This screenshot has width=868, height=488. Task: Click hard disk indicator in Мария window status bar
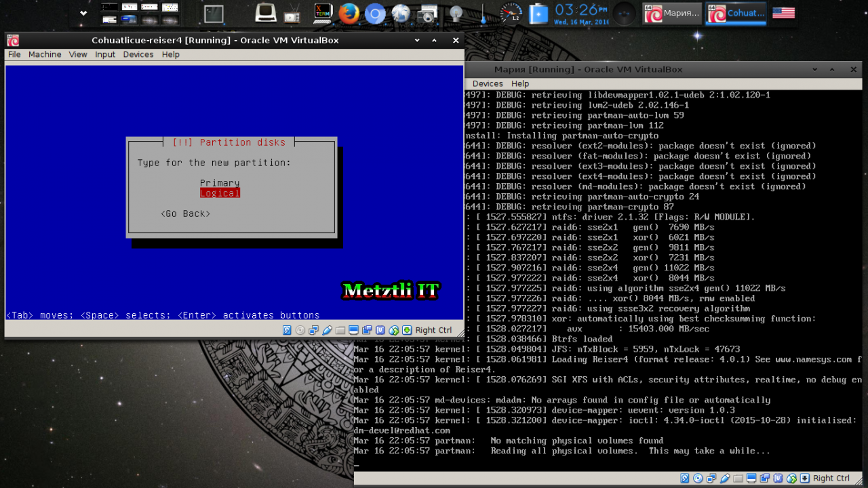coord(685,479)
